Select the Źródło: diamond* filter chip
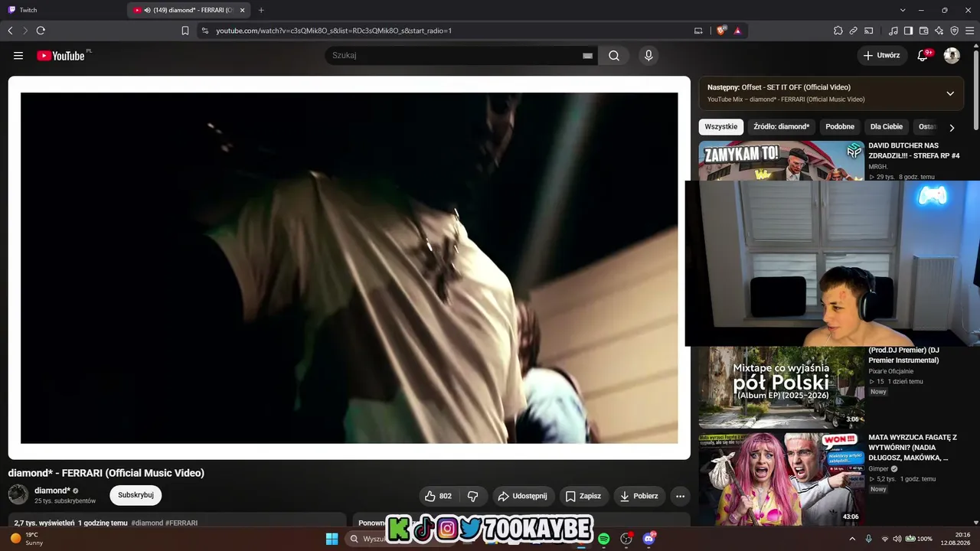Image resolution: width=980 pixels, height=551 pixels. tap(782, 127)
